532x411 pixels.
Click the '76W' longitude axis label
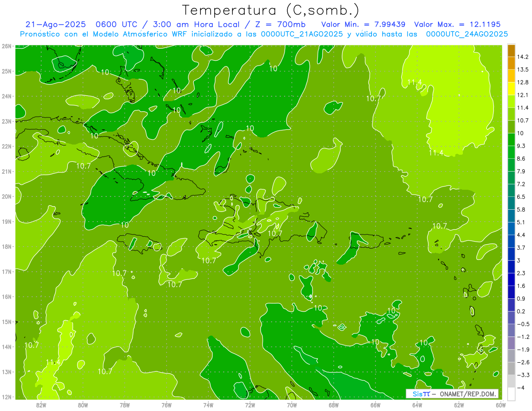click(167, 405)
